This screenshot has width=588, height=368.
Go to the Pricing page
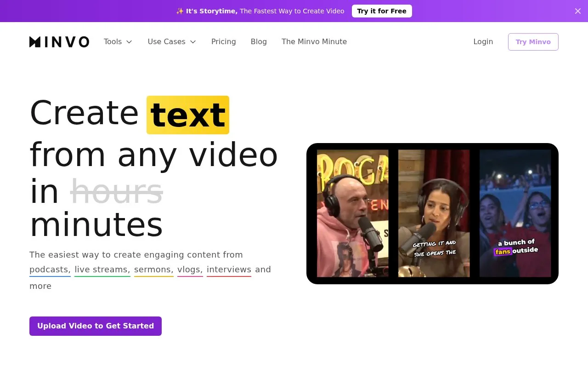tap(224, 42)
